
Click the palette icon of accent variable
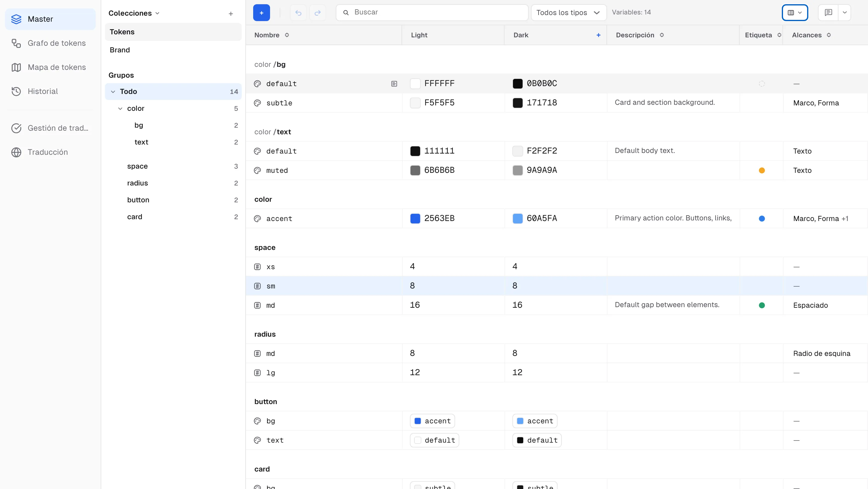coord(257,218)
